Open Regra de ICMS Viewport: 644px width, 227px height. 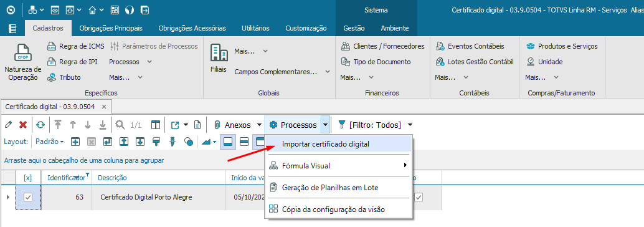[x=76, y=46]
